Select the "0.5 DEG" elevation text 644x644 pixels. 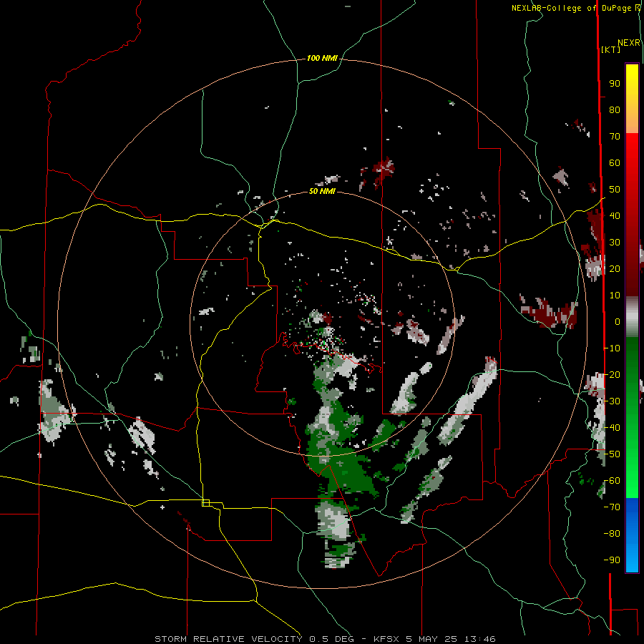point(331,639)
